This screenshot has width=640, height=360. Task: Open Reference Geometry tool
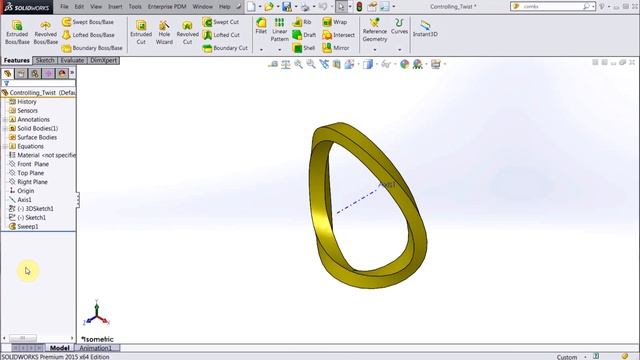coord(375,30)
